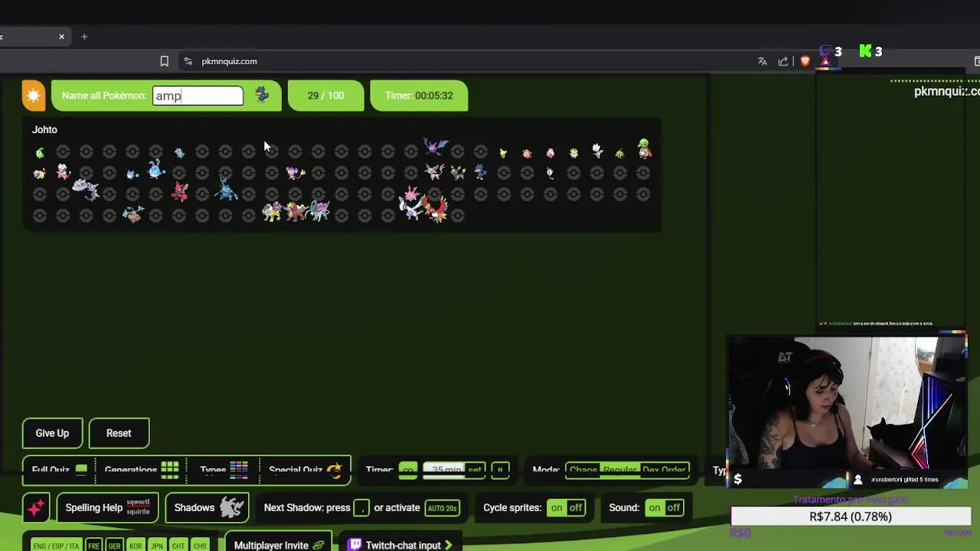Image resolution: width=980 pixels, height=551 pixels.
Task: Switch Sound off
Action: pos(674,507)
